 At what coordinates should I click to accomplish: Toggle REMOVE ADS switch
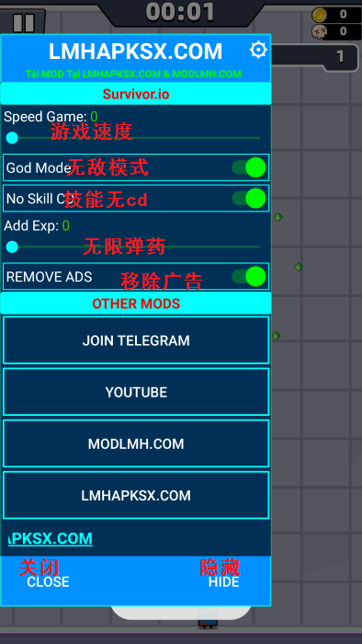pyautogui.click(x=249, y=276)
